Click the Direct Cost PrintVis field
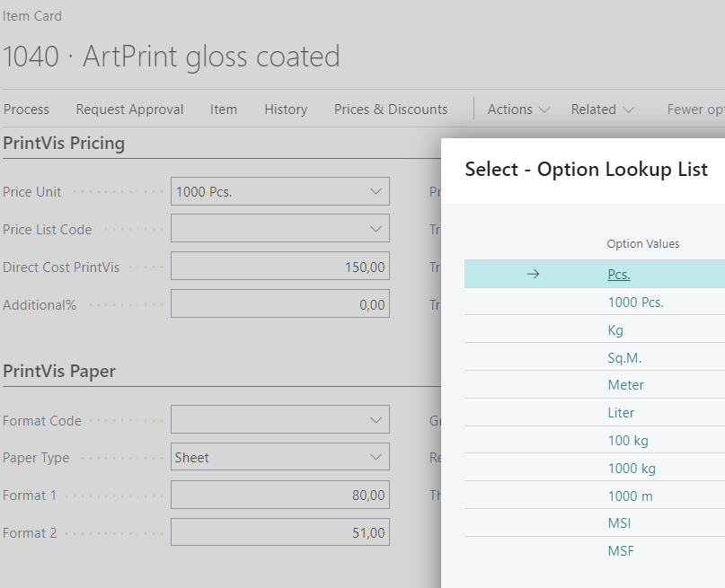 pyautogui.click(x=280, y=266)
